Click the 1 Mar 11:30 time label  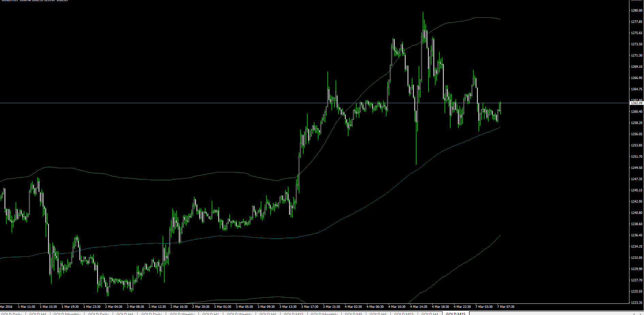[x=27, y=307]
